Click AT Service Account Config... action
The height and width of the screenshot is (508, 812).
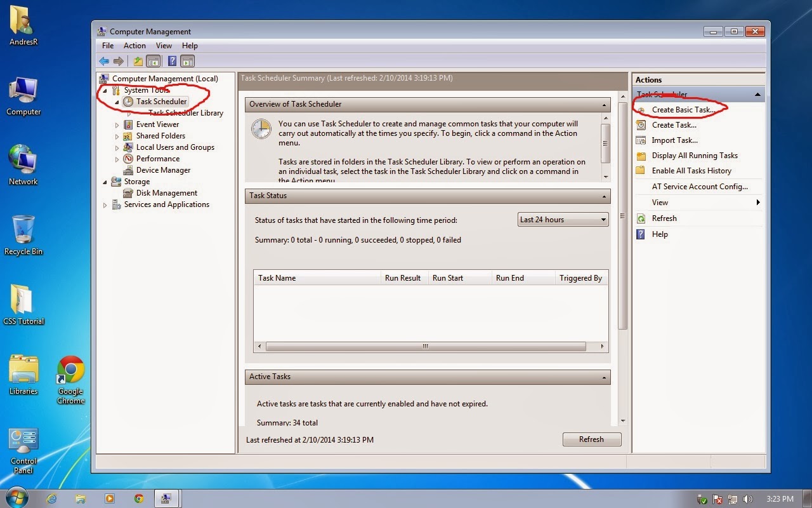tap(700, 187)
